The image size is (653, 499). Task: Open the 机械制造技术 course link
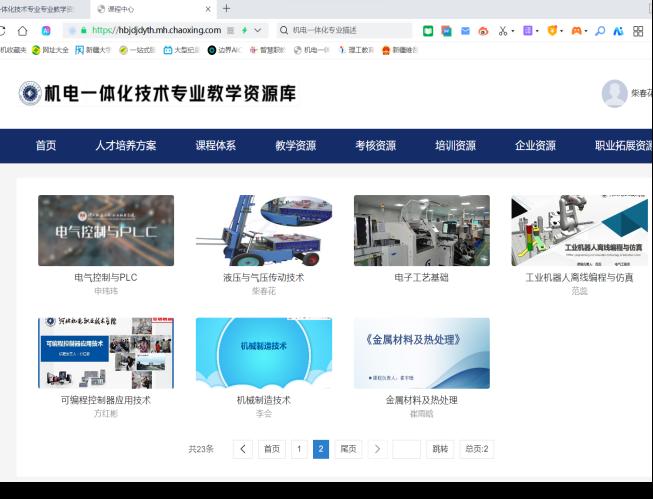(x=263, y=400)
